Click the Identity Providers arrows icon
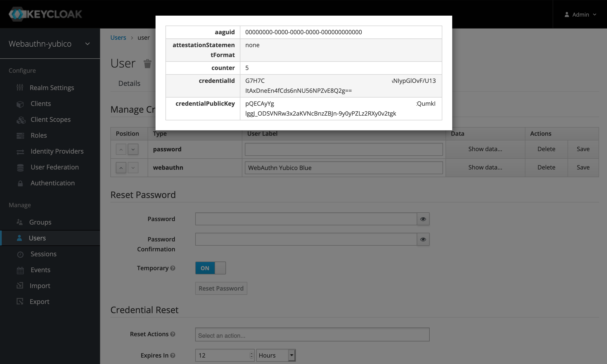607x364 pixels. tap(20, 151)
